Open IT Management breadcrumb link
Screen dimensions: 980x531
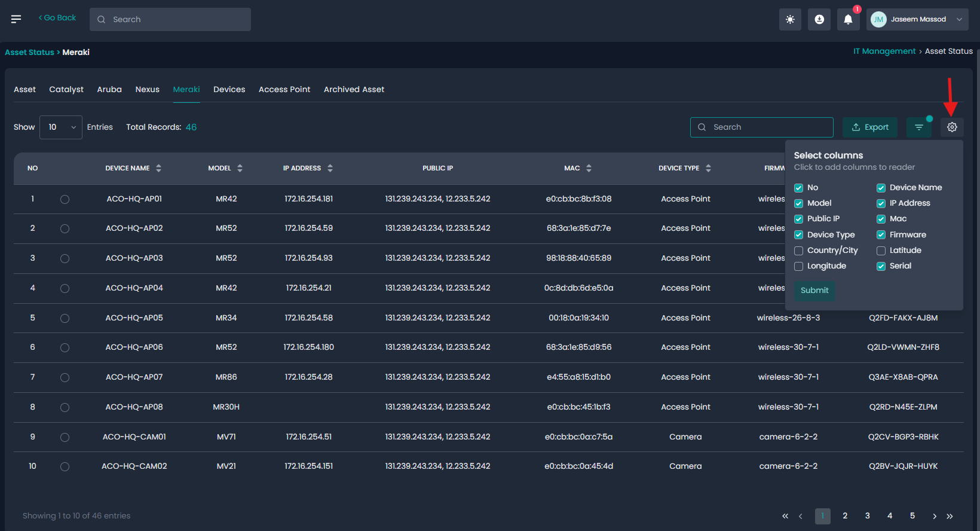point(884,51)
